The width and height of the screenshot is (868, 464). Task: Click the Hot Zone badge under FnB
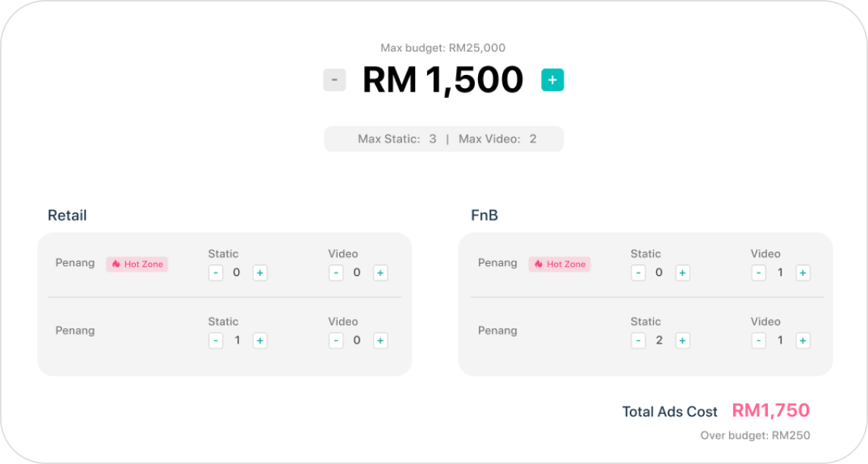coord(560,264)
